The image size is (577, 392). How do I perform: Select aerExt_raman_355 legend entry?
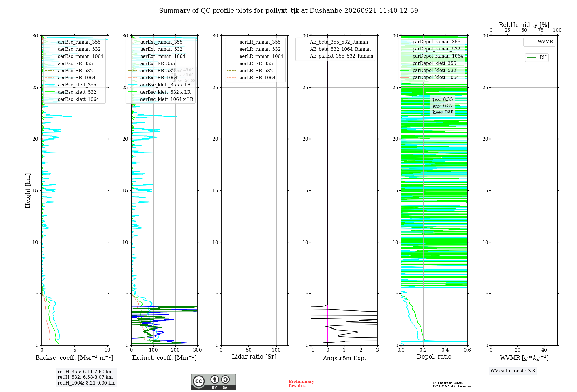[155, 42]
